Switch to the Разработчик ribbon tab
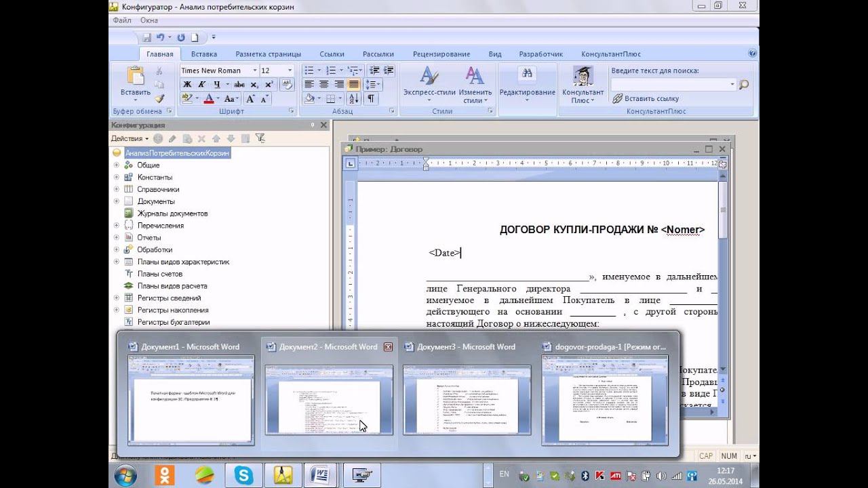Screen dimensions: 868x488 click(541, 54)
